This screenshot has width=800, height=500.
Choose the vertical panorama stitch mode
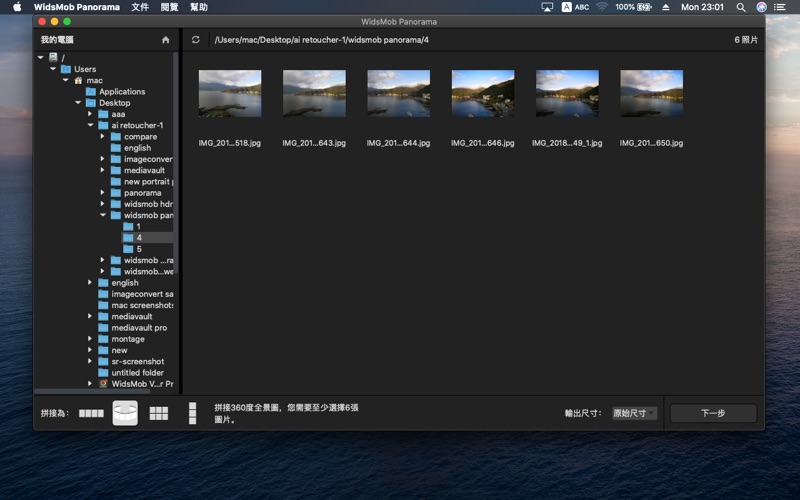pyautogui.click(x=191, y=413)
